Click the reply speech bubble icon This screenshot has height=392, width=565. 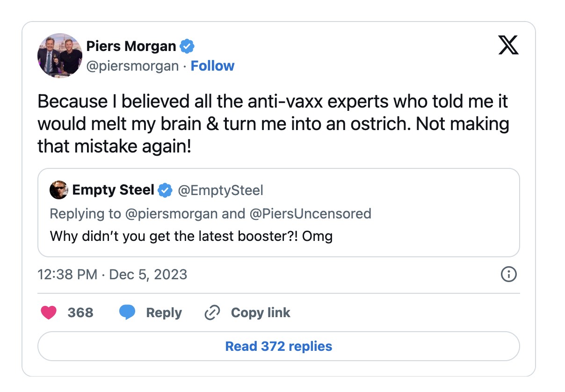click(127, 312)
